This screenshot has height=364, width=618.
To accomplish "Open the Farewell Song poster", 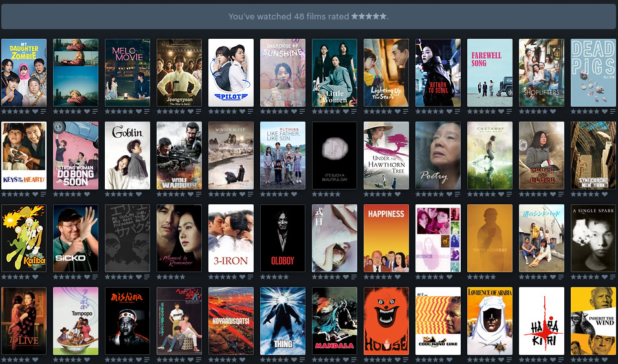I will point(490,72).
